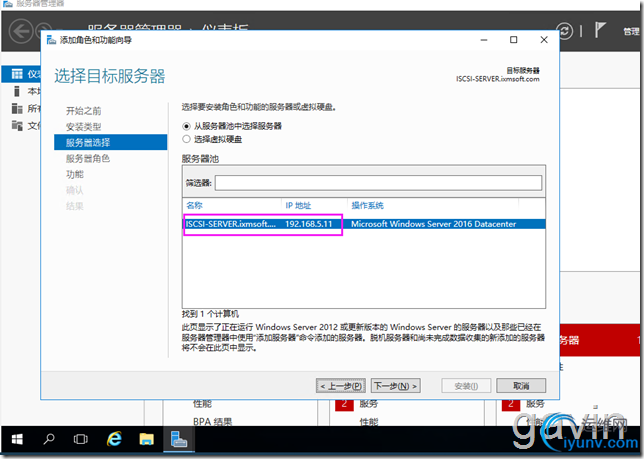This screenshot has width=644, height=459.
Task: Sort by 名称 column header
Action: (194, 205)
